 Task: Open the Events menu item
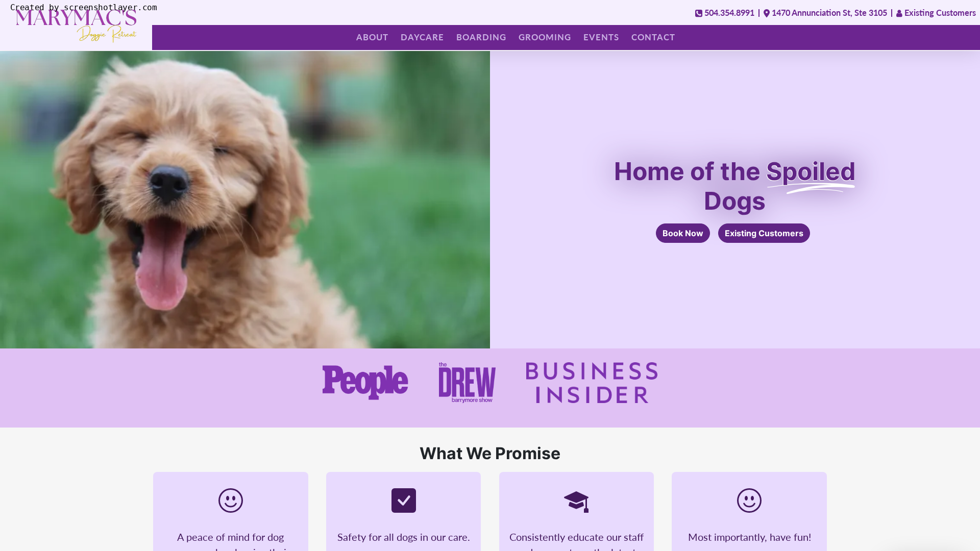point(601,37)
